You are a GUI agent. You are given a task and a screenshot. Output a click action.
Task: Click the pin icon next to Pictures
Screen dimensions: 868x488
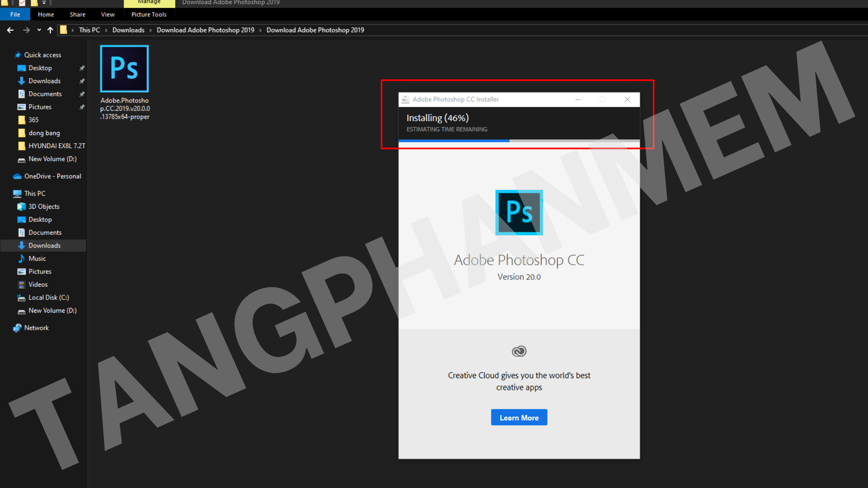pos(82,107)
